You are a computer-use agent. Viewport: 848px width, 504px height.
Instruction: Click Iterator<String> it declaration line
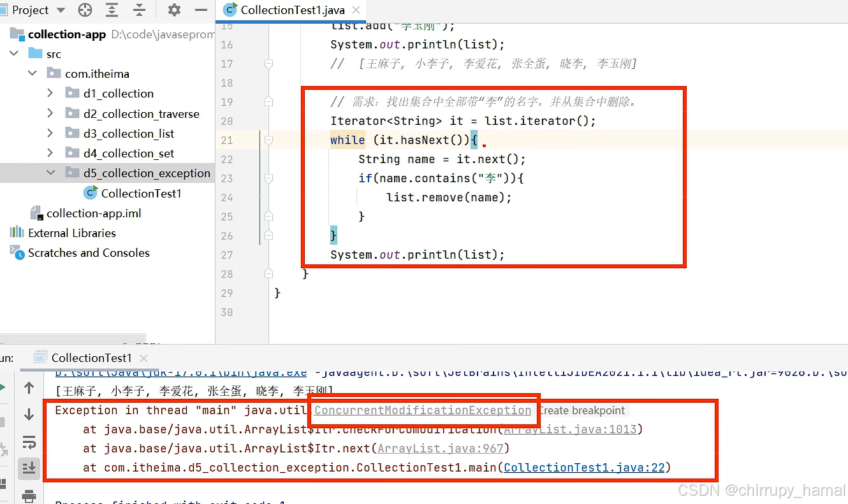[x=463, y=121]
